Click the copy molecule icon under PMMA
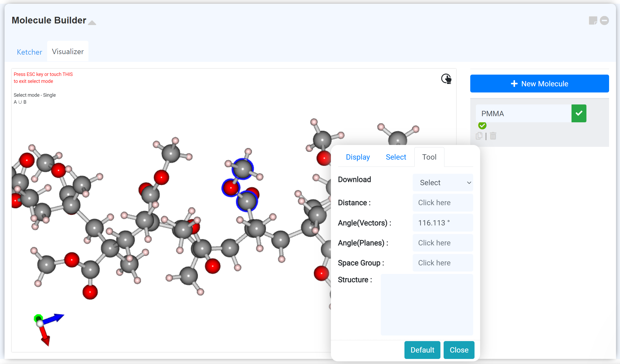The width and height of the screenshot is (620, 364). pyautogui.click(x=479, y=136)
